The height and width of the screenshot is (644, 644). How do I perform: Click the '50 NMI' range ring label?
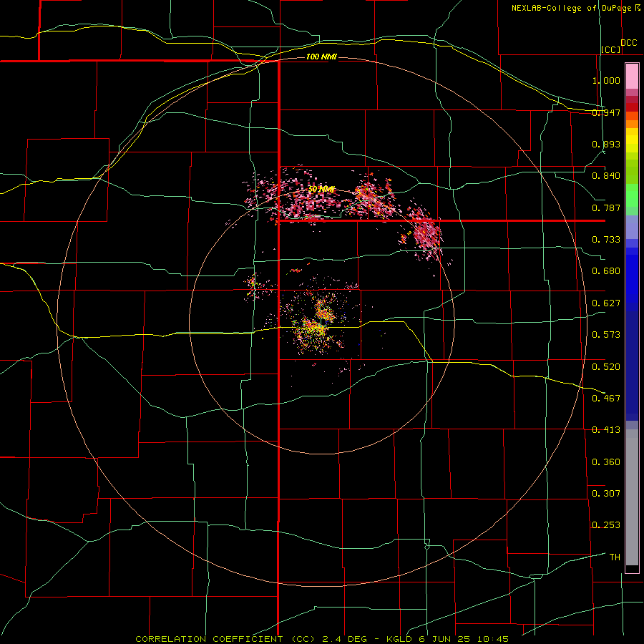321,190
